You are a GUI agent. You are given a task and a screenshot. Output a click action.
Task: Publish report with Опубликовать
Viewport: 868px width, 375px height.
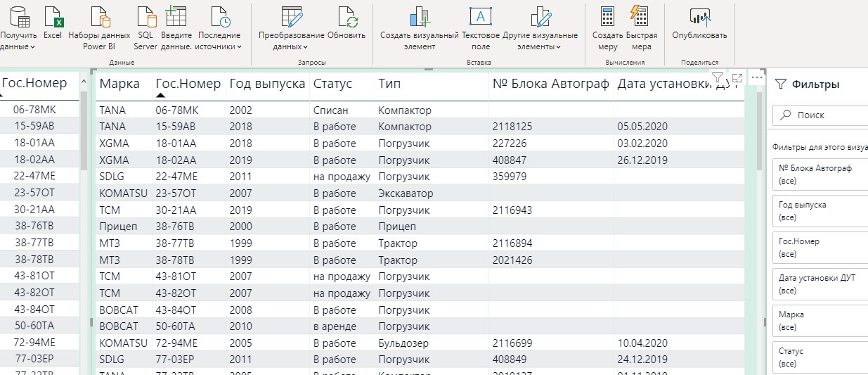[x=699, y=22]
